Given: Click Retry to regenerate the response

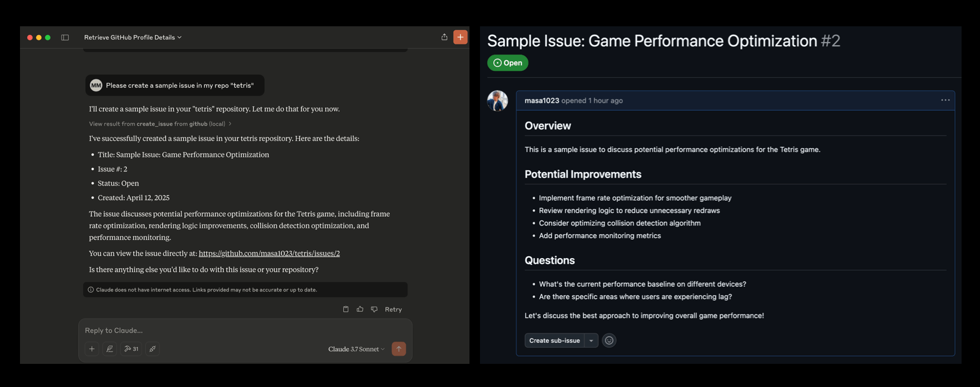Looking at the screenshot, I should 393,309.
